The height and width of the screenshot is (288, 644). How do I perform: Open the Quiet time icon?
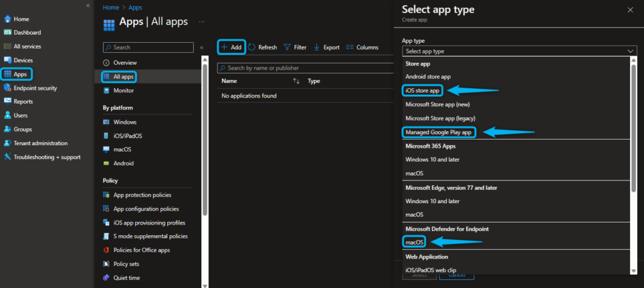pos(106,278)
